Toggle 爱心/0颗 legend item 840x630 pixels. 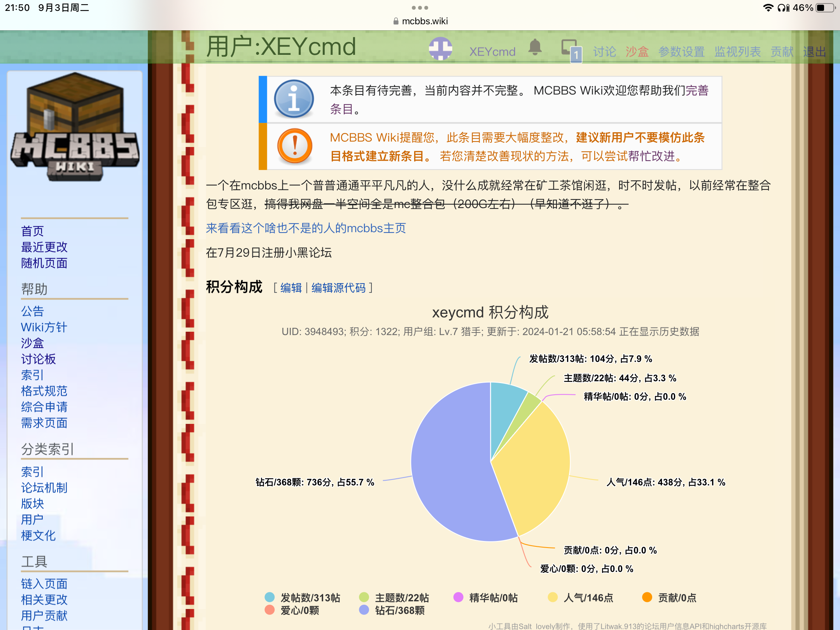point(292,610)
